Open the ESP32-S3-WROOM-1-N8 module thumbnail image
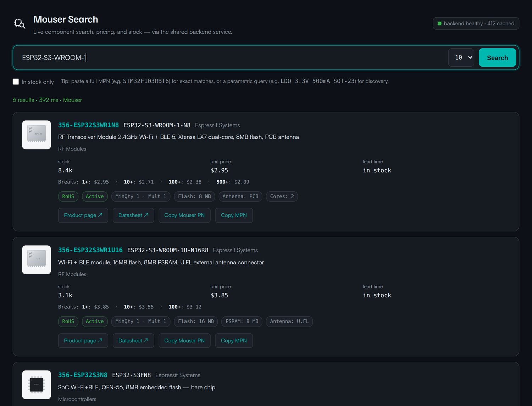Image resolution: width=532 pixels, height=406 pixels. [x=37, y=135]
